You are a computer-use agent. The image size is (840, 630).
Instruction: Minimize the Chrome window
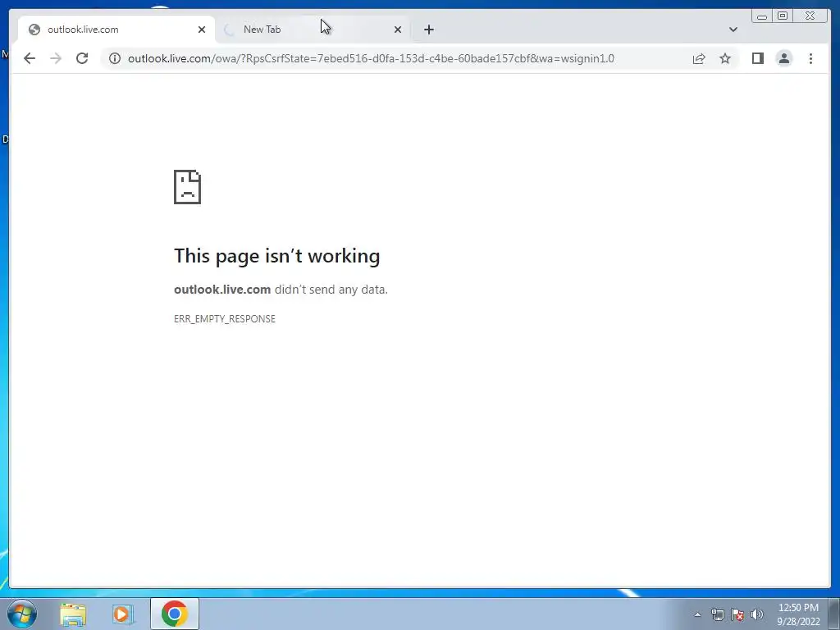762,16
